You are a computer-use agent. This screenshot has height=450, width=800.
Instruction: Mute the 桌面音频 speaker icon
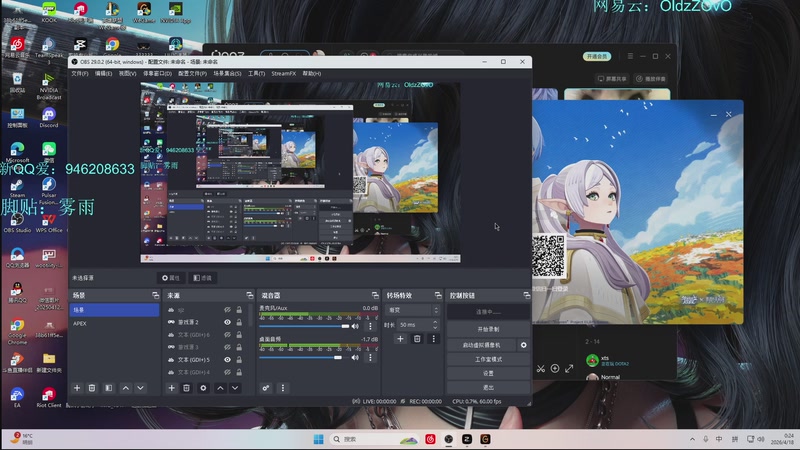(355, 358)
